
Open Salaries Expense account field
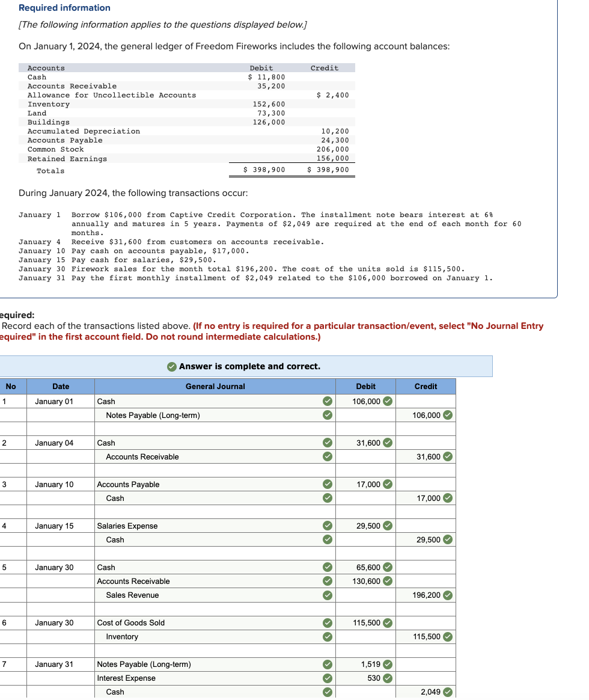point(215,526)
